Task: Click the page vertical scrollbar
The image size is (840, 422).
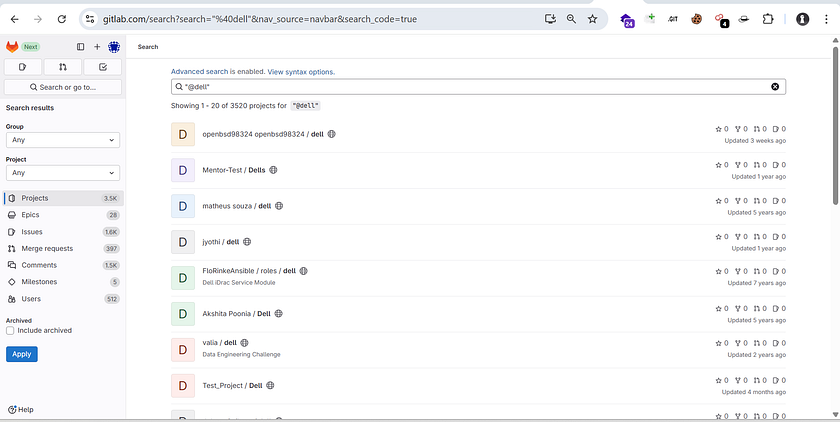Action: 835,125
